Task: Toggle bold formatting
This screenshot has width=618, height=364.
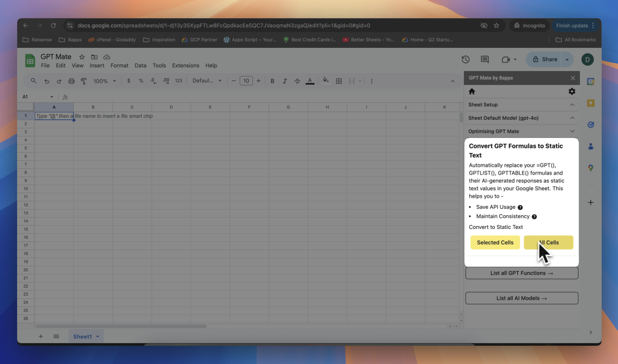Action: (272, 81)
